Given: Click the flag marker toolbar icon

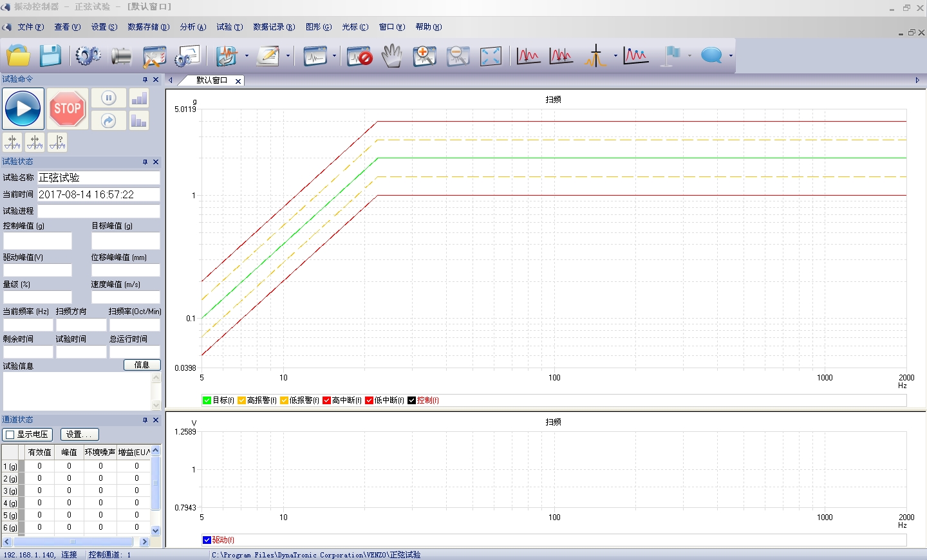Looking at the screenshot, I should 671,56.
